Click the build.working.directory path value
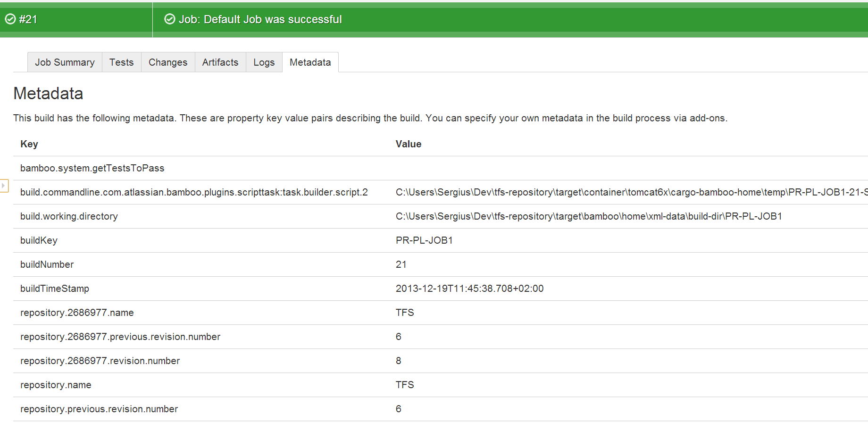868x425 pixels. tap(589, 216)
